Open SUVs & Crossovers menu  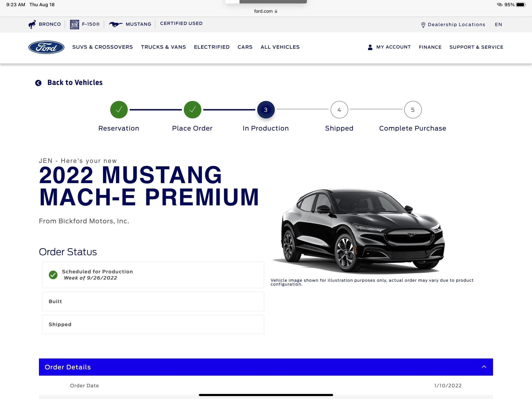[102, 47]
